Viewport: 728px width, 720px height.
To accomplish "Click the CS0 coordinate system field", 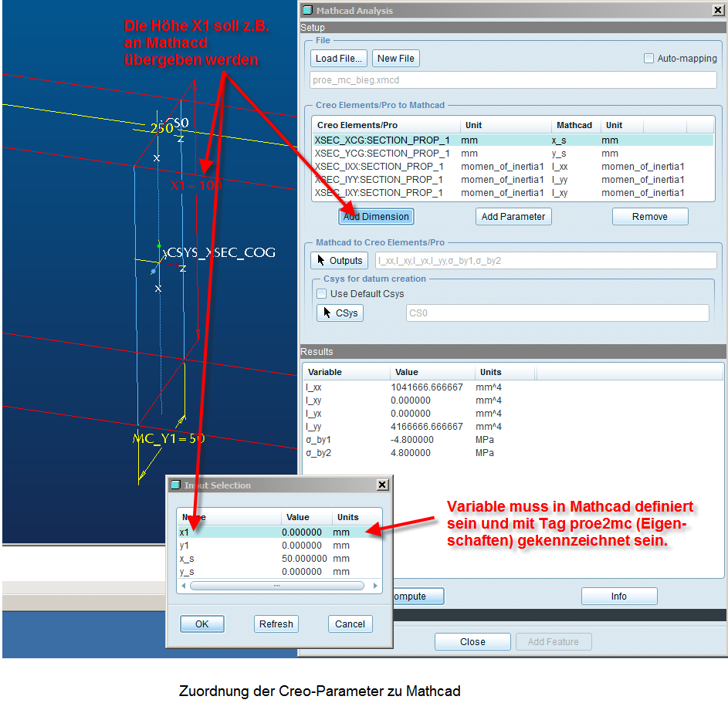I will [557, 313].
